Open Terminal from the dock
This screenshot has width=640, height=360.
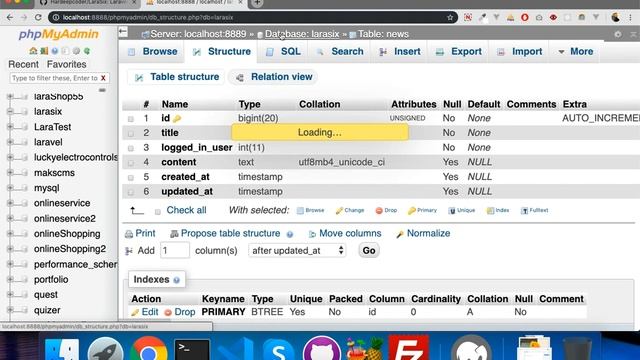click(192, 349)
